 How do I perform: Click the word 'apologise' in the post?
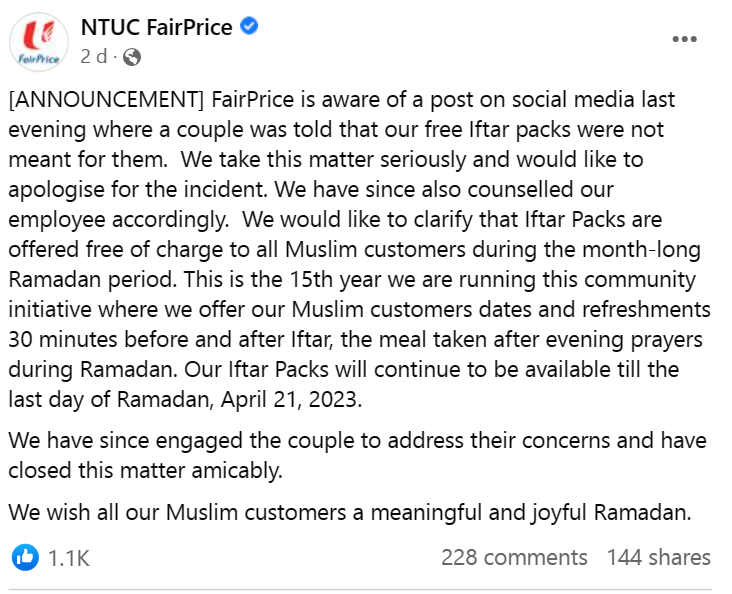coord(57,190)
